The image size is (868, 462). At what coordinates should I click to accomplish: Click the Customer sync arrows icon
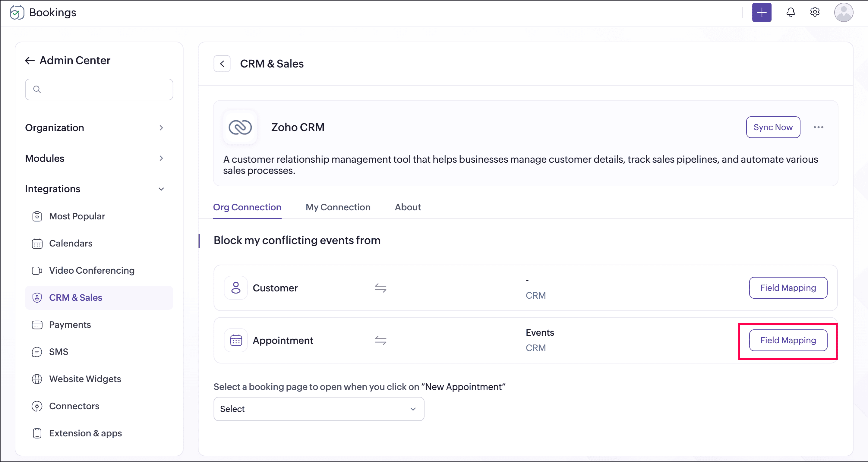pyautogui.click(x=380, y=288)
